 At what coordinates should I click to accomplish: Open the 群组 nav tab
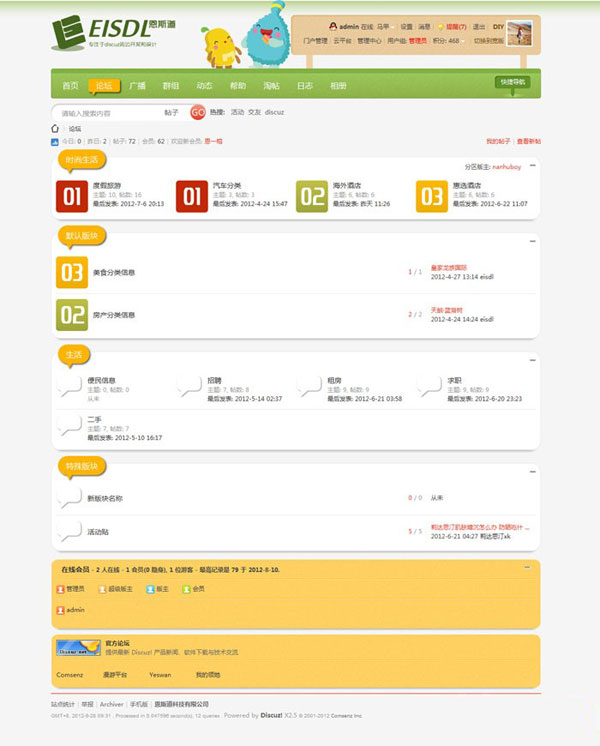(171, 86)
